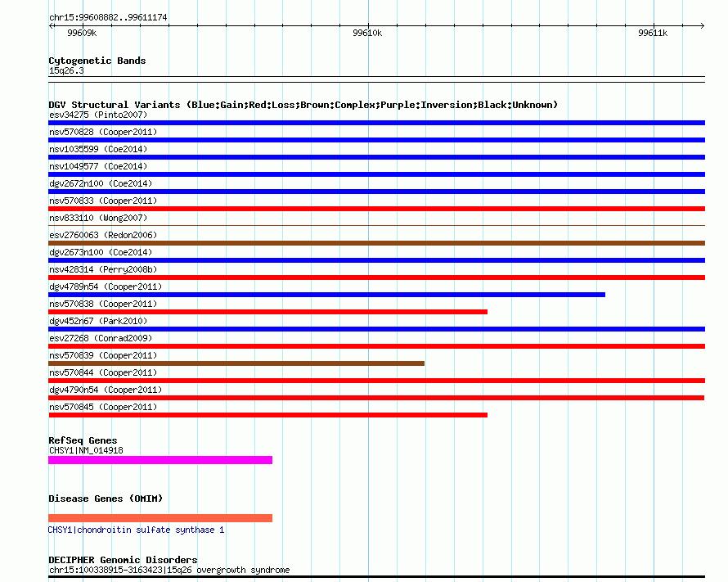
Task: Click the chr15:99608882..99611174 coordinate label
Action: pyautogui.click(x=108, y=18)
